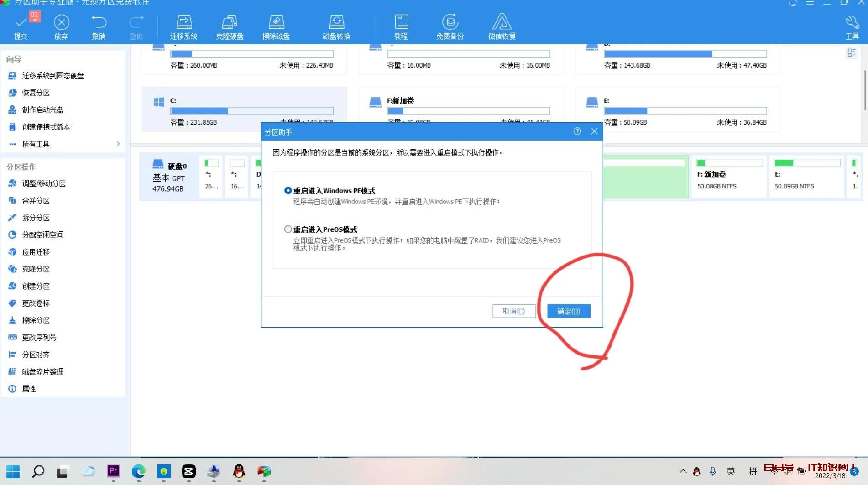Open the 微信恢复 WeChat recovery tool
Image resolution: width=868 pixels, height=485 pixels.
click(x=502, y=27)
